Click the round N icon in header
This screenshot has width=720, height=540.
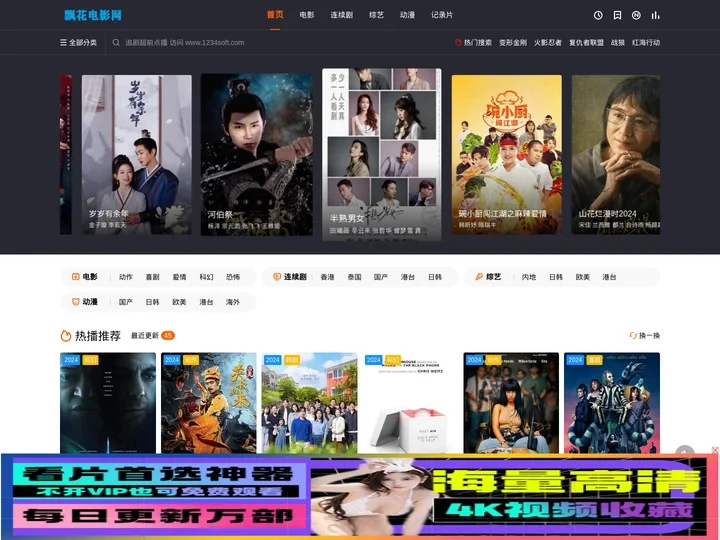coord(636,15)
